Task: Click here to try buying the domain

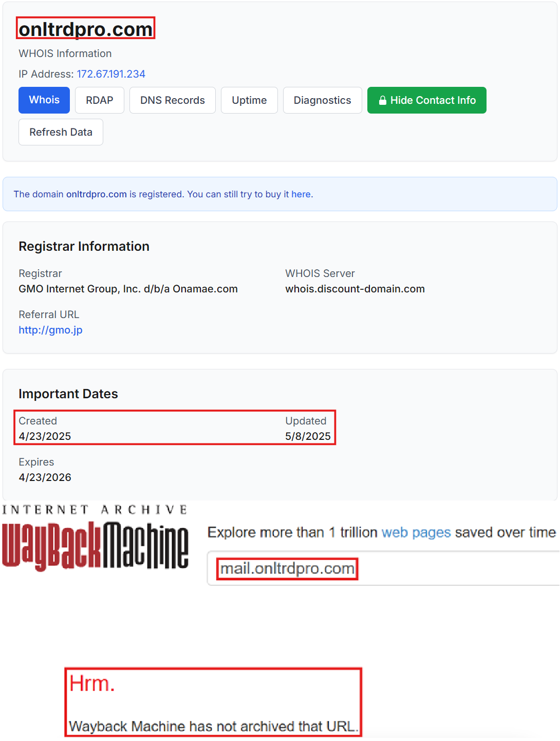Action: [x=302, y=194]
